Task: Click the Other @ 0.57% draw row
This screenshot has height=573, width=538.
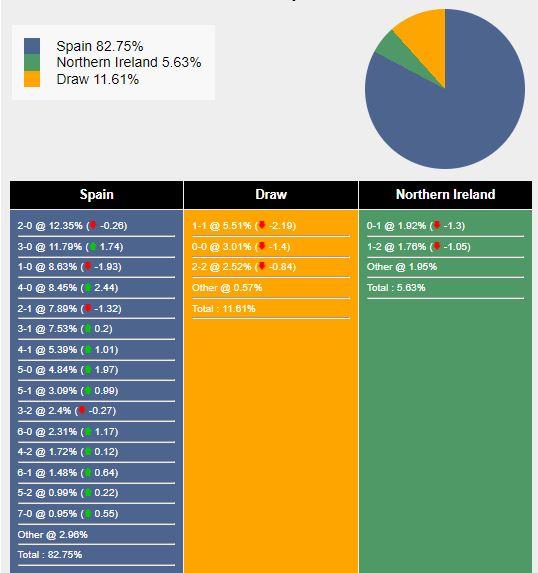Action: (271, 288)
